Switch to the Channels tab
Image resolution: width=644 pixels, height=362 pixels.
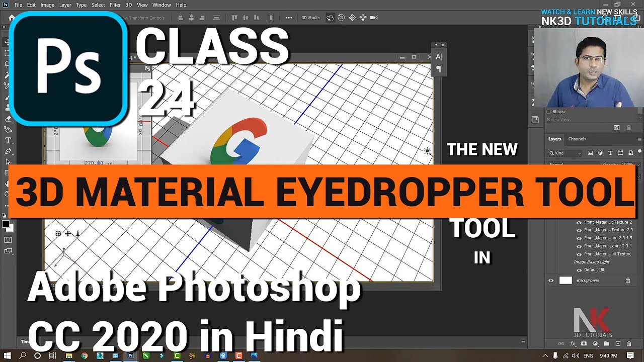pyautogui.click(x=577, y=139)
